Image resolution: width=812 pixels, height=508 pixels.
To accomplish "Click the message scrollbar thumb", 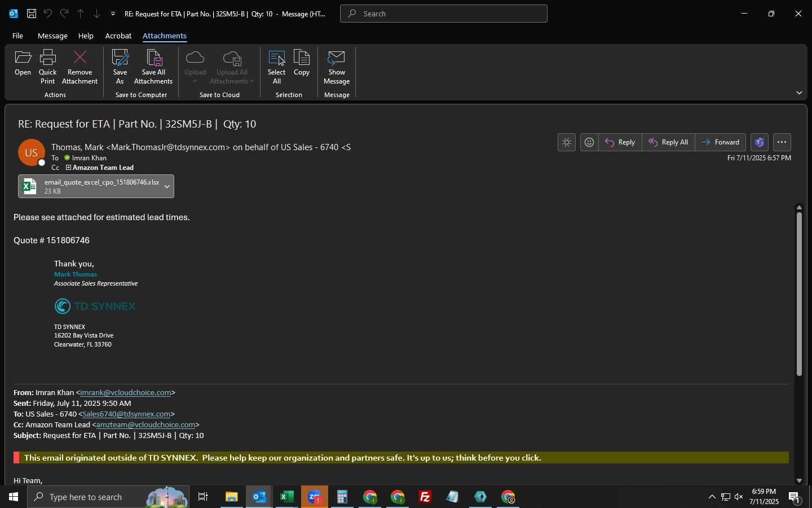I will pos(799,294).
